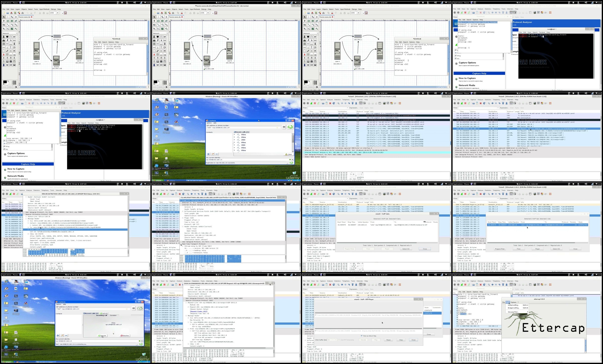Click Dia foreground color swatch in 2:47 AM frame
The height and width of the screenshot is (364, 603).
coord(155,82)
